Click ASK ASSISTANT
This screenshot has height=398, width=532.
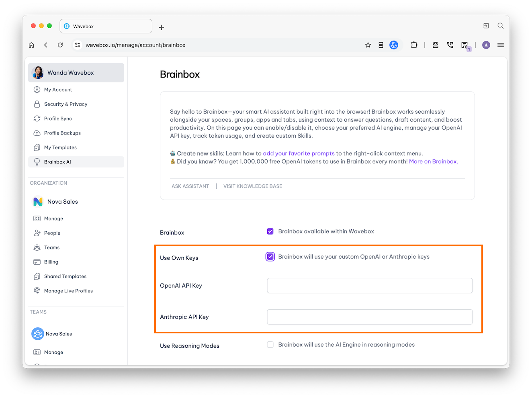coord(190,186)
